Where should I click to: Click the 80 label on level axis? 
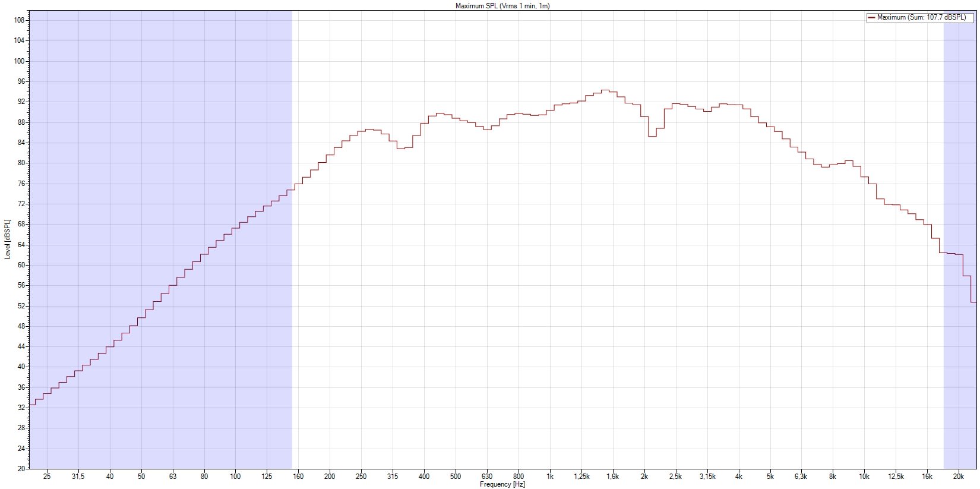pyautogui.click(x=21, y=163)
